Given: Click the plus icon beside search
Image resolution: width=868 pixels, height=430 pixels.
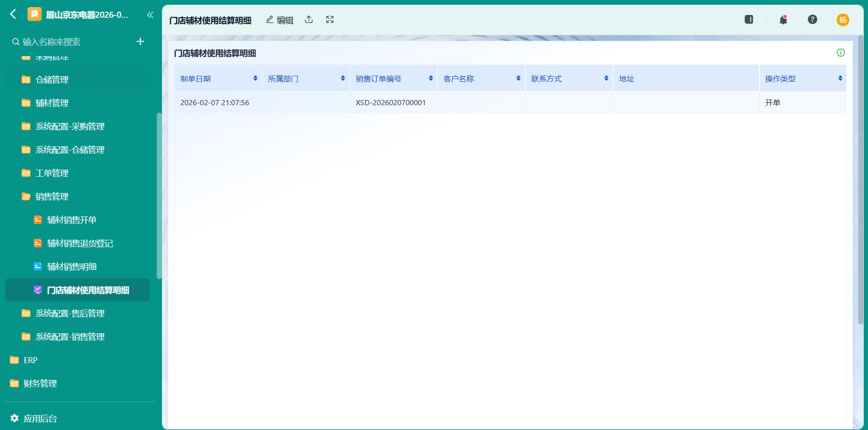Looking at the screenshot, I should [140, 42].
